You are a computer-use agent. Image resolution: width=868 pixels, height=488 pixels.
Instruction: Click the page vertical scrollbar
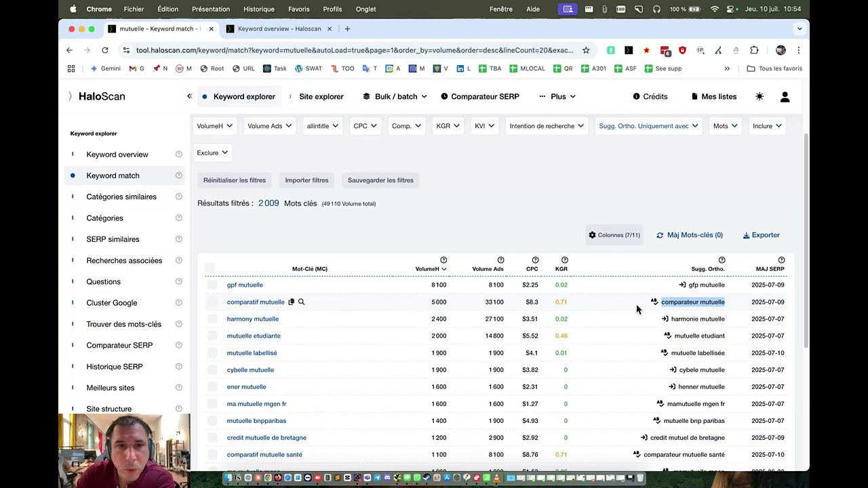(806, 241)
